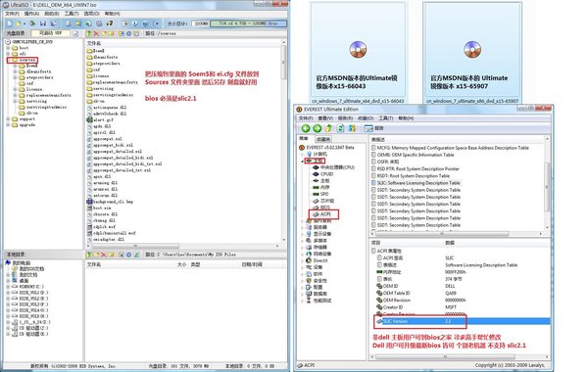Expand the efi folder in UltraISO tree

point(8,54)
